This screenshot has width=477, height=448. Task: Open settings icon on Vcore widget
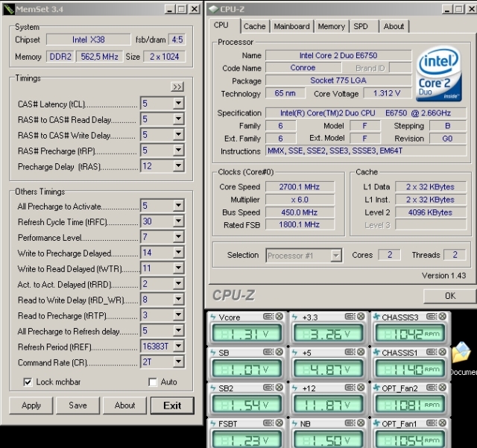[x=268, y=317]
